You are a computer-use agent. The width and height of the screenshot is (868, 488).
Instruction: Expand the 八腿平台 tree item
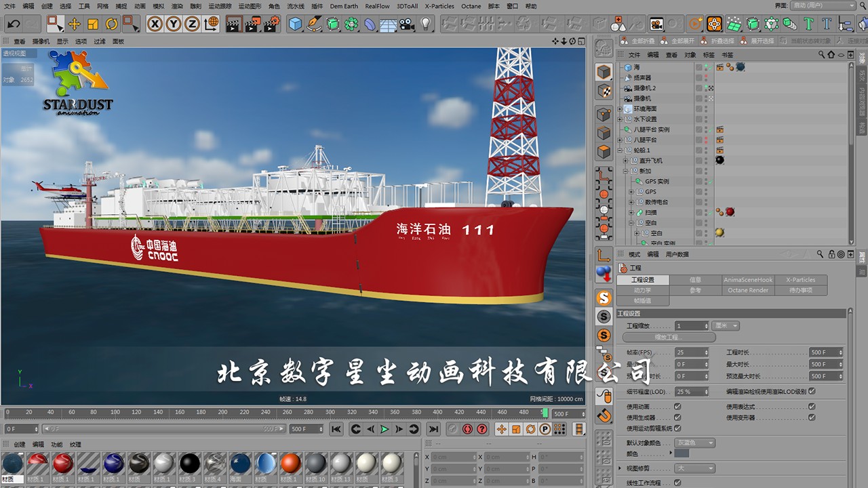click(x=620, y=140)
